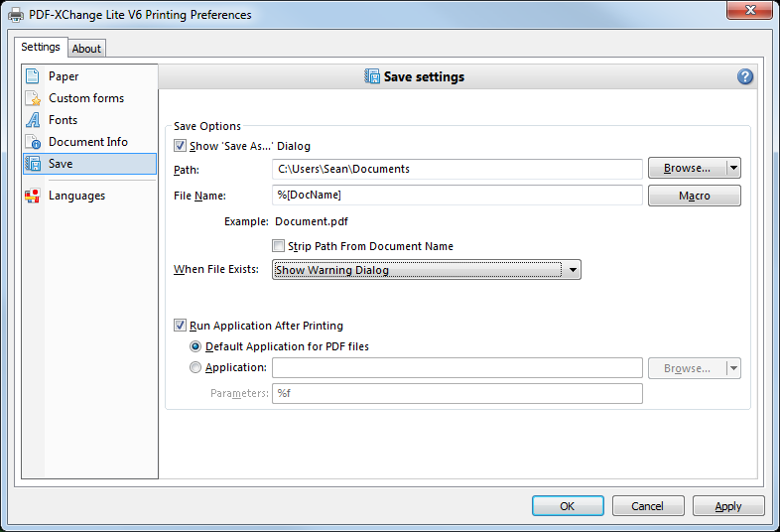Click the Document Info icon
Image resolution: width=780 pixels, height=532 pixels.
click(x=33, y=142)
